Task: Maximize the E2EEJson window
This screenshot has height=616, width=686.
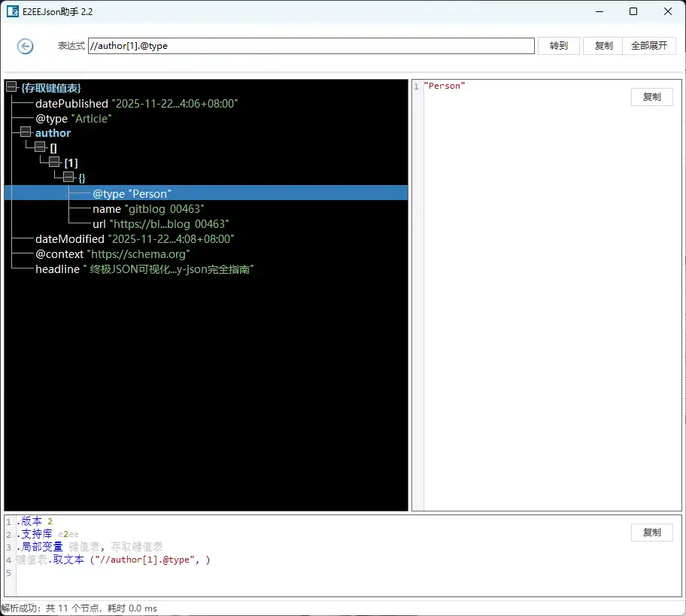Action: [x=633, y=11]
